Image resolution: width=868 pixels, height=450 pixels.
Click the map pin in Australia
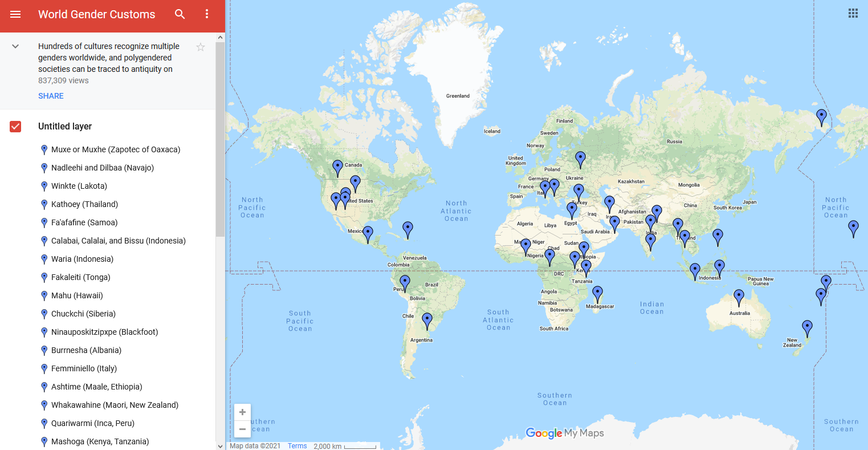(x=739, y=297)
